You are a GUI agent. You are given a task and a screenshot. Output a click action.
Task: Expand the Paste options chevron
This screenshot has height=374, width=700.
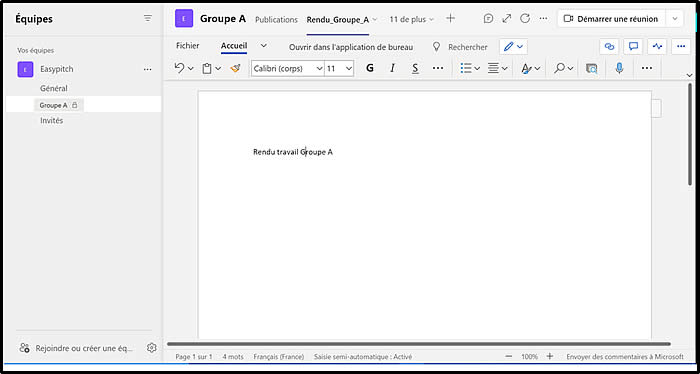click(218, 69)
